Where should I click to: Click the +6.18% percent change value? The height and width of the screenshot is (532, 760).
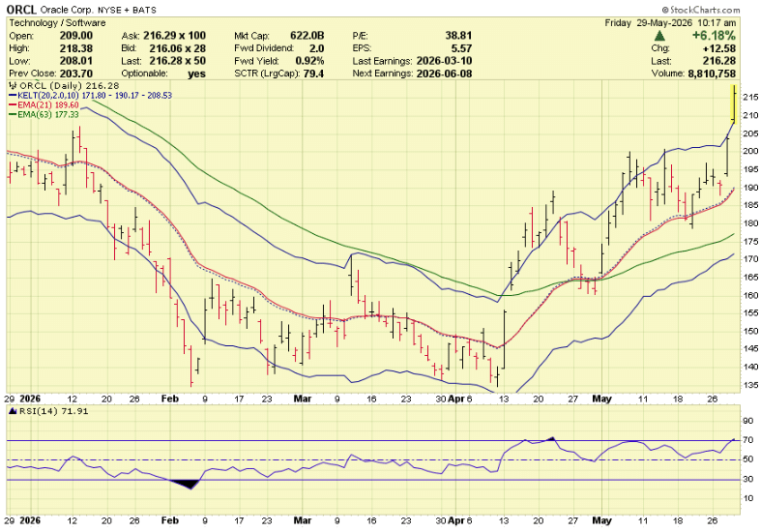714,36
